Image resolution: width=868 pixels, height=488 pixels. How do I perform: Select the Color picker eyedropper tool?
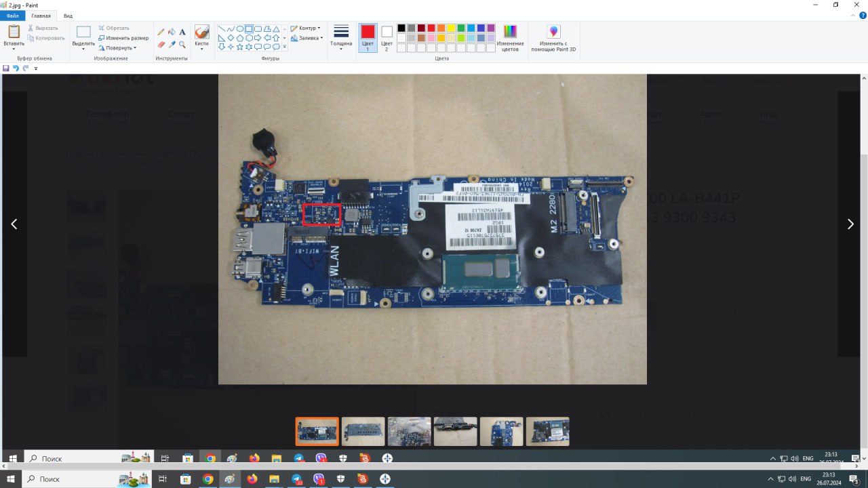coord(172,44)
